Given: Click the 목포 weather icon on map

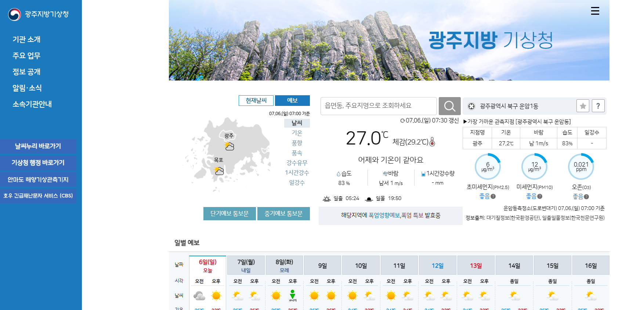Looking at the screenshot, I should pos(219,171).
